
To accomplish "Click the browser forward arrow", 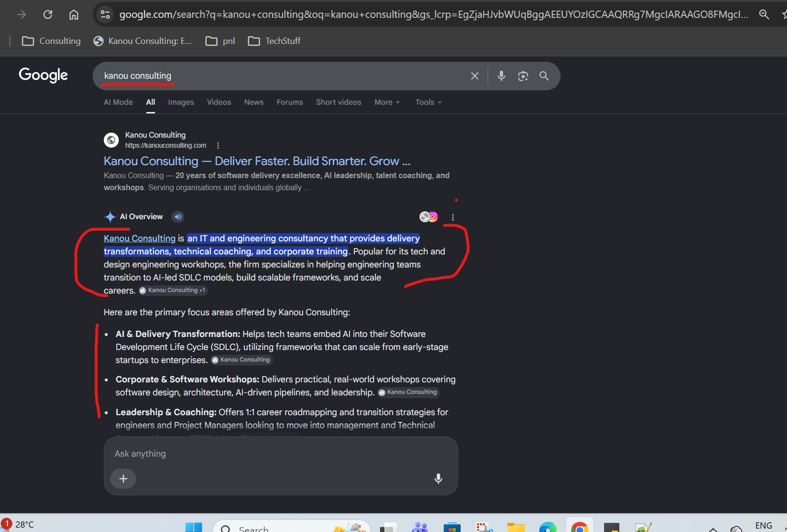I will tap(22, 14).
